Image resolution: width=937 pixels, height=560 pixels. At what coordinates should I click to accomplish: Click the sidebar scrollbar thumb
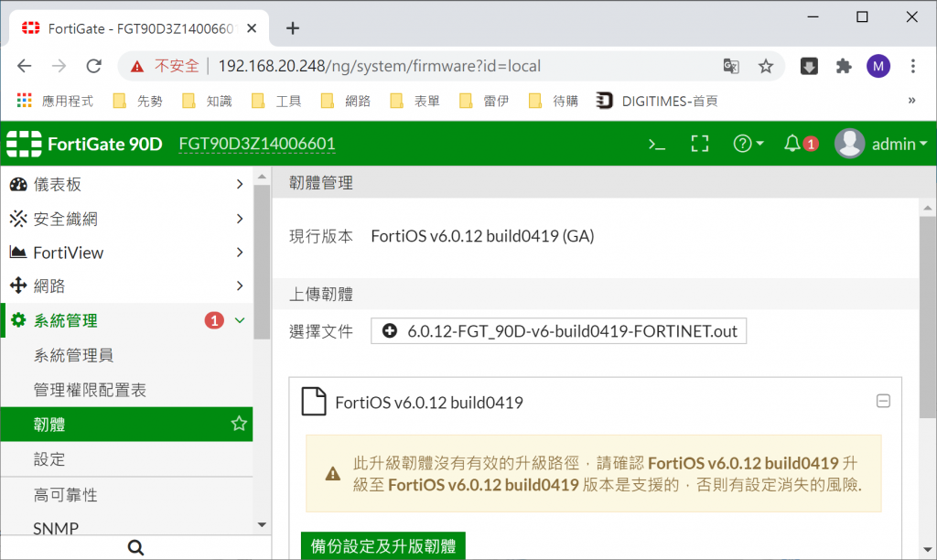[x=262, y=262]
